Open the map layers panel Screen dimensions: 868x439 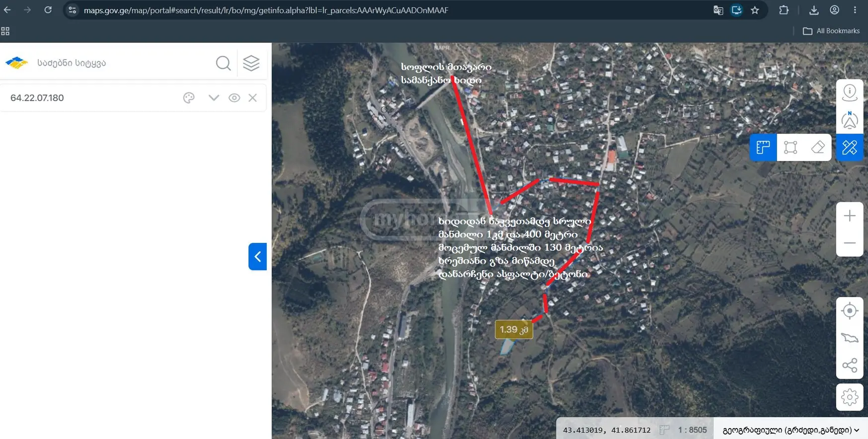point(251,63)
